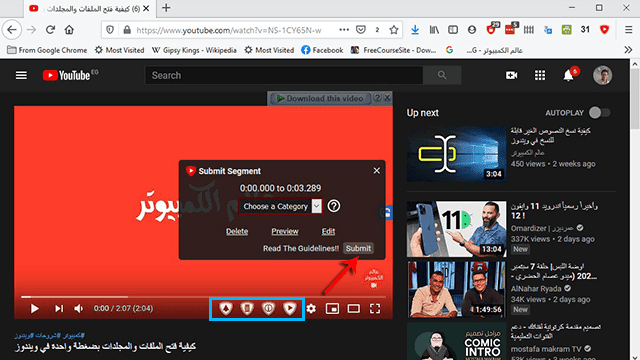The height and width of the screenshot is (360, 640).
Task: Click SponsorBlock delete segments icon
Action: (x=247, y=309)
